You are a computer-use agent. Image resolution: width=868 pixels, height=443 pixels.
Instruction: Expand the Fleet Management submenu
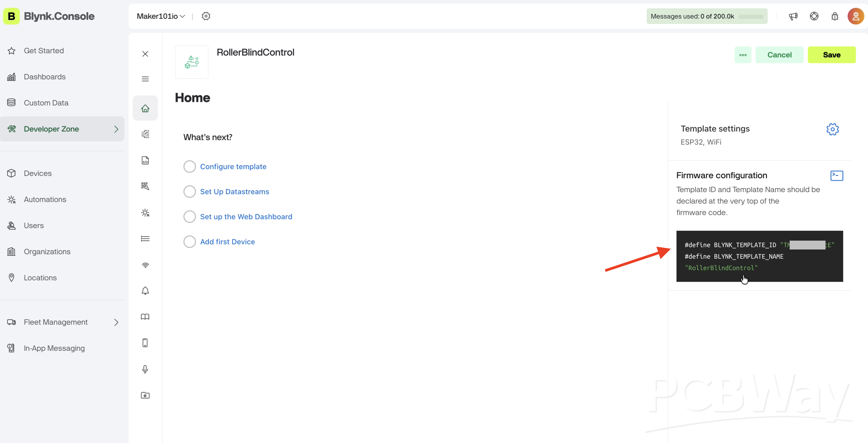click(116, 322)
